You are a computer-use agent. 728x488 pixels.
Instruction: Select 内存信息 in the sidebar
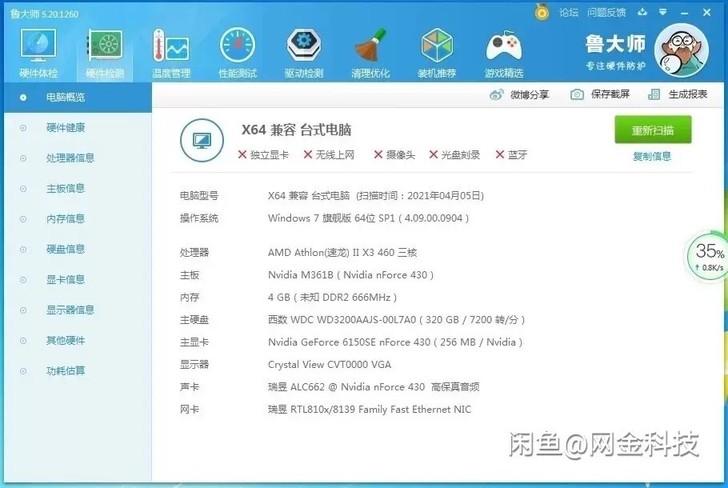click(x=78, y=219)
